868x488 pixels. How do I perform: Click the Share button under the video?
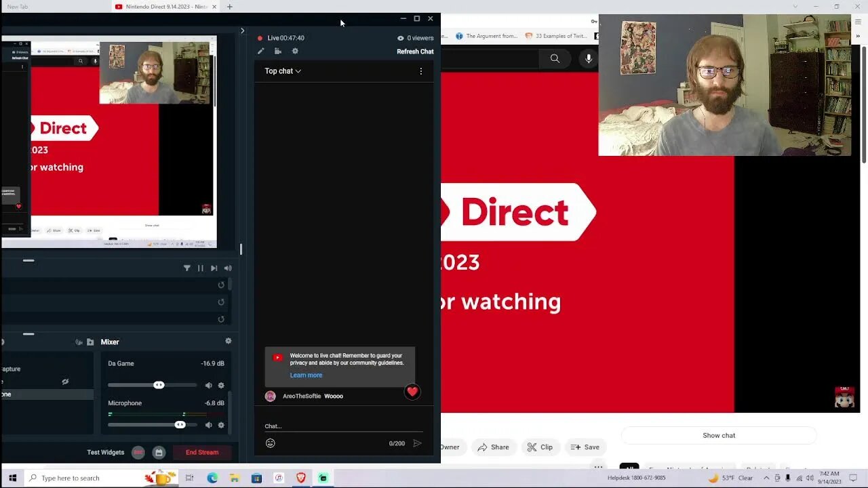pyautogui.click(x=493, y=447)
